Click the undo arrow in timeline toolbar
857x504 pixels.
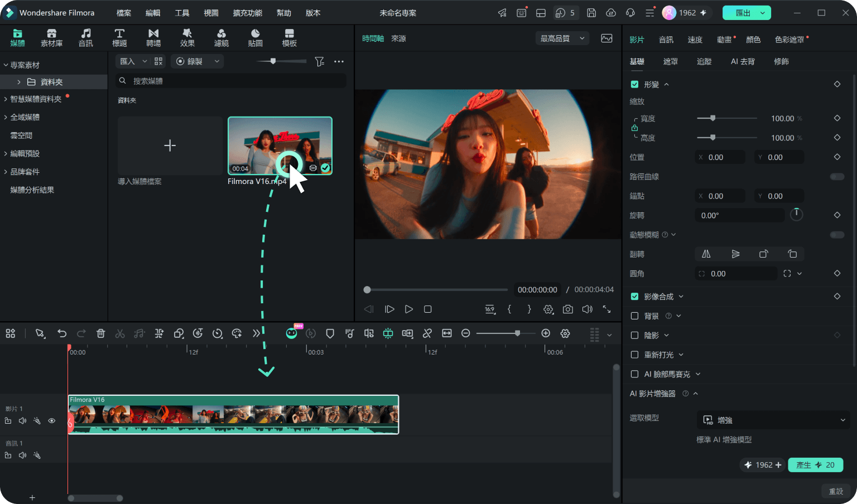click(62, 333)
